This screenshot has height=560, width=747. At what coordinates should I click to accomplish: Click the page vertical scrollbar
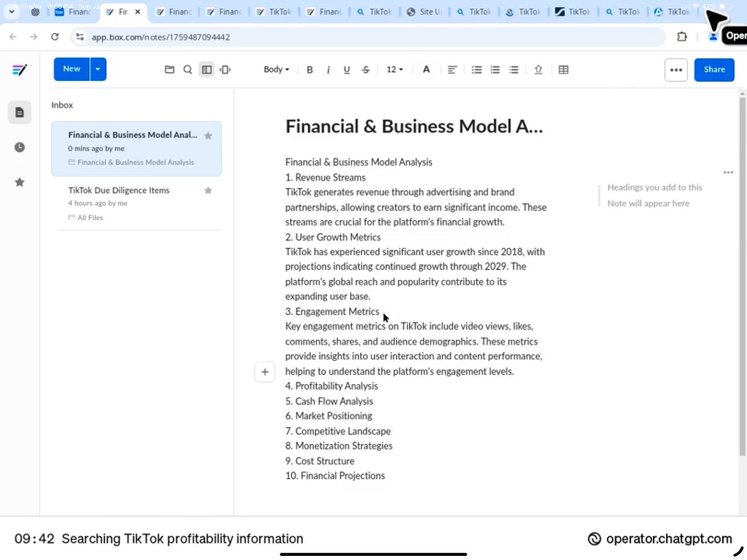click(x=742, y=275)
